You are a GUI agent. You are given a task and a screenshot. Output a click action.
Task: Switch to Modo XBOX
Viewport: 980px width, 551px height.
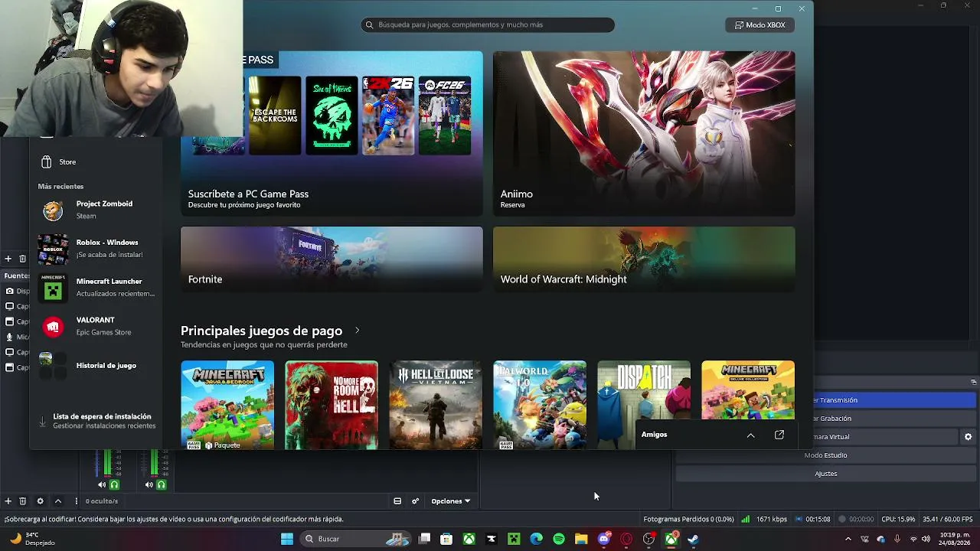pos(759,24)
